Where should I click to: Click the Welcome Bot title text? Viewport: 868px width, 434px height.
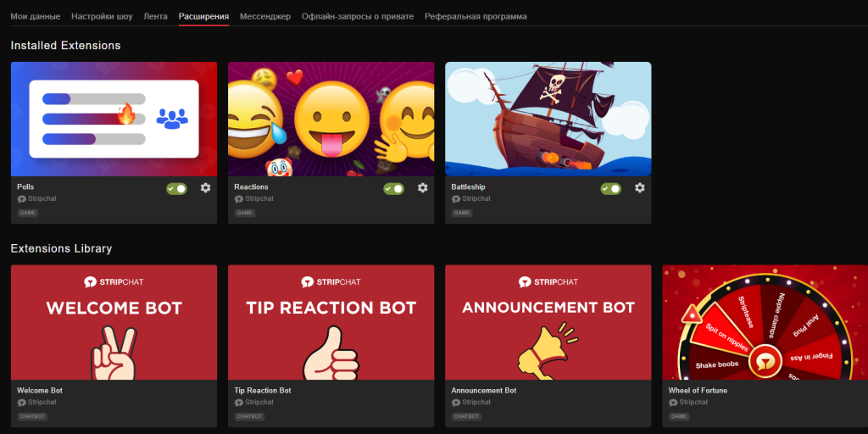tap(40, 391)
